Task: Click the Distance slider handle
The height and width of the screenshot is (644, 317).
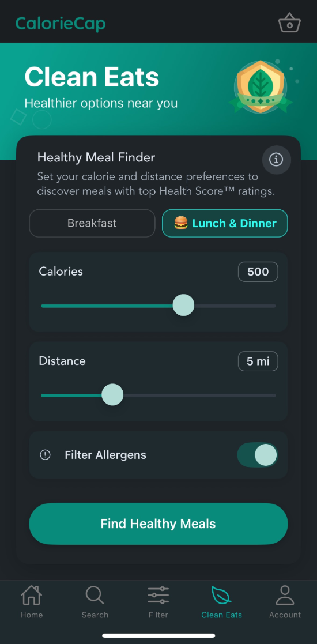Action: 112,395
